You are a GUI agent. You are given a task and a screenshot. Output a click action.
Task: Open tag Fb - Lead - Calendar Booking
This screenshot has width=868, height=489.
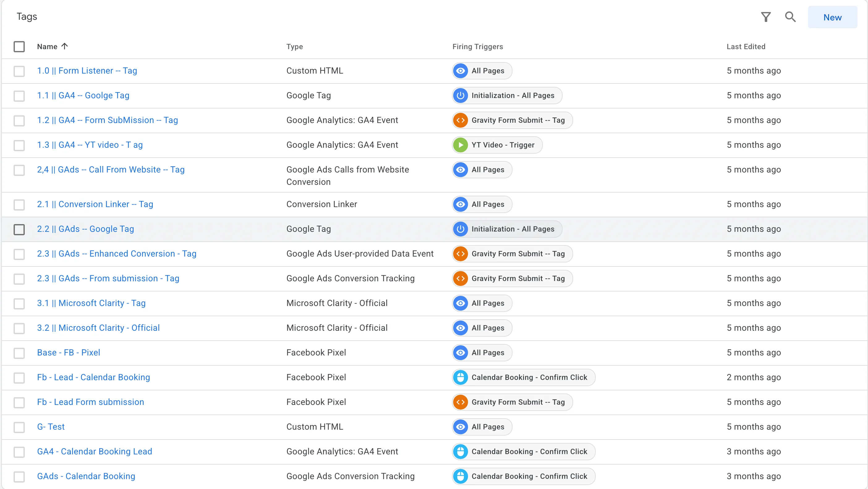94,377
